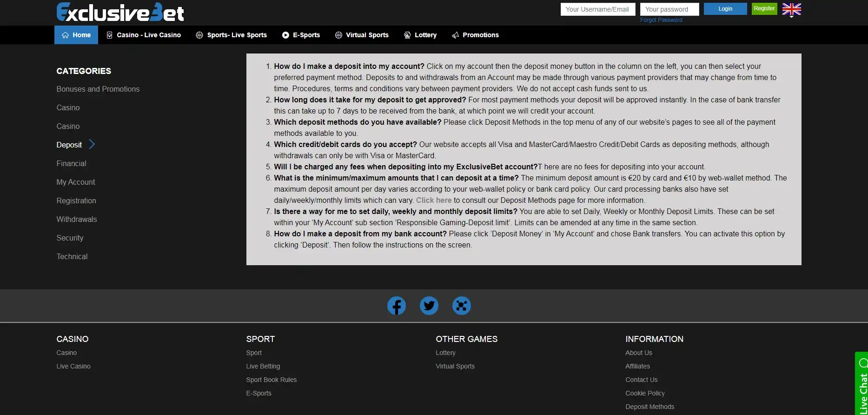
Task: Open the Lottery menu item
Action: (420, 35)
